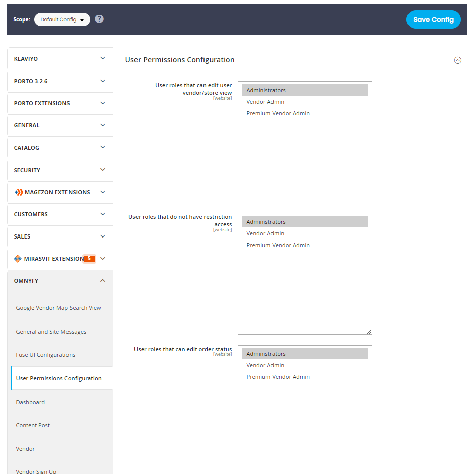Collapse the User Permissions Configuration section circle icon
Viewport: 476px width, 474px height.
click(x=457, y=60)
